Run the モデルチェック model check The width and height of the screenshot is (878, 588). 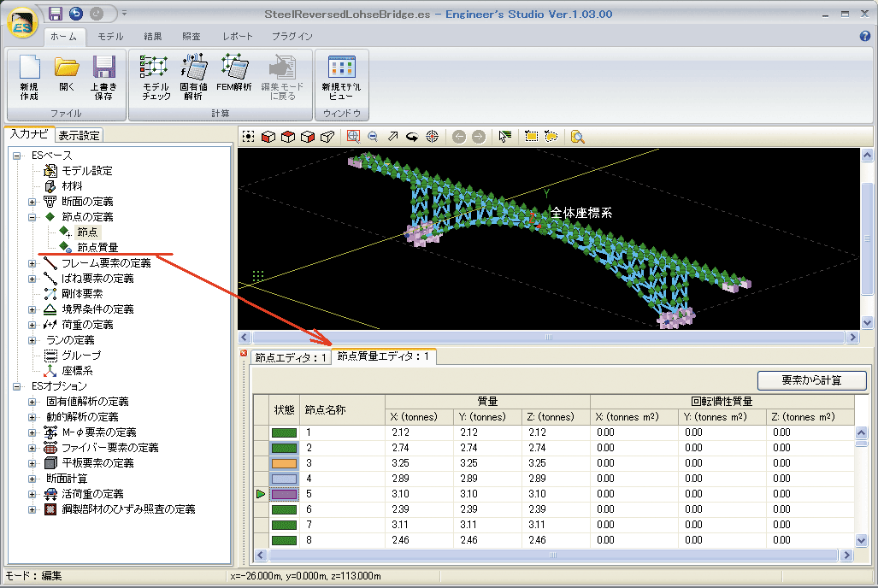coord(156,77)
